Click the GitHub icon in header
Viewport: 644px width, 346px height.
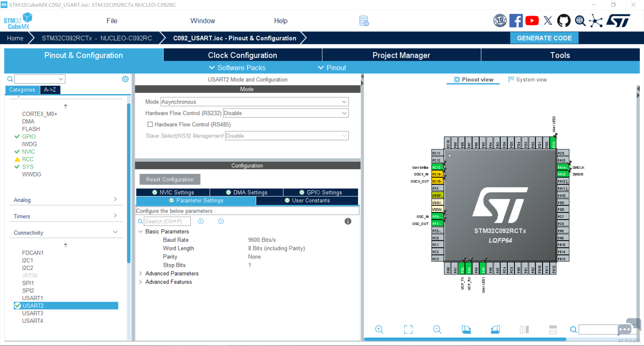(x=563, y=21)
